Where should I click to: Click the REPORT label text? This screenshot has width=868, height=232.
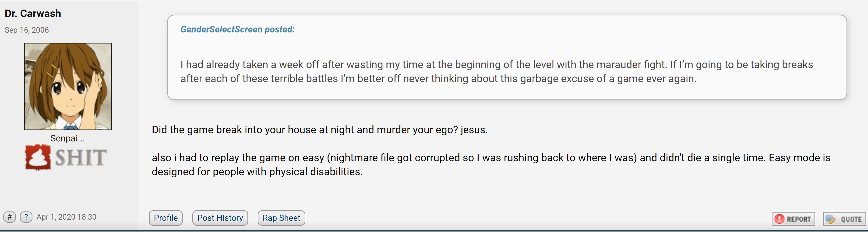[799, 219]
